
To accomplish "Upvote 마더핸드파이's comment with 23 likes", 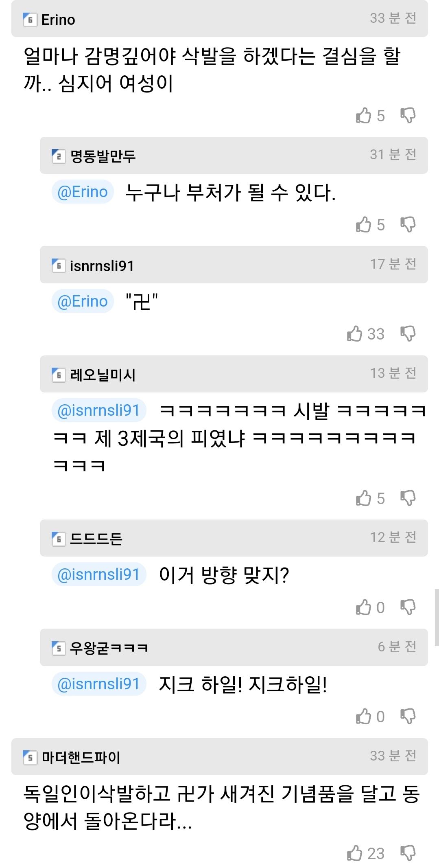I will coord(355,853).
